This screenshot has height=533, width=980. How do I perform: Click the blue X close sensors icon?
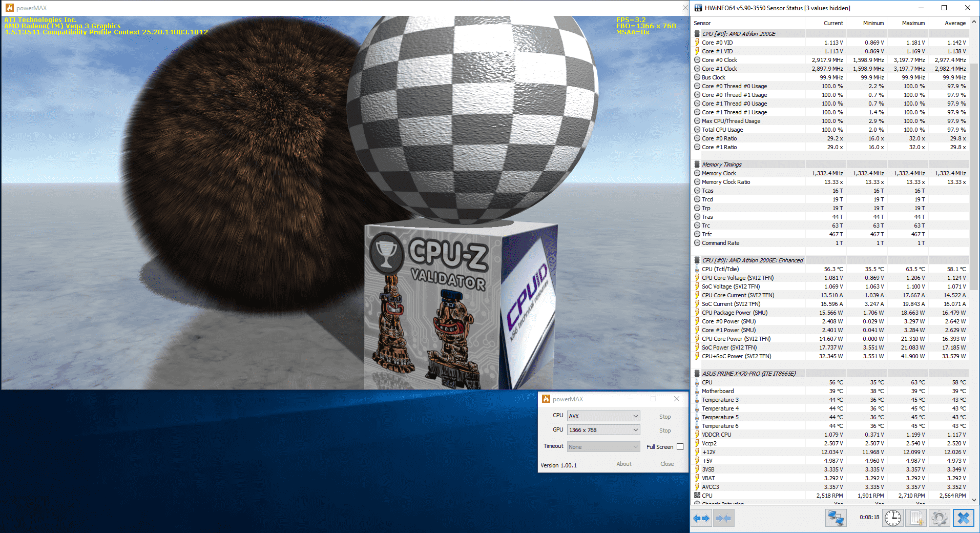(963, 518)
